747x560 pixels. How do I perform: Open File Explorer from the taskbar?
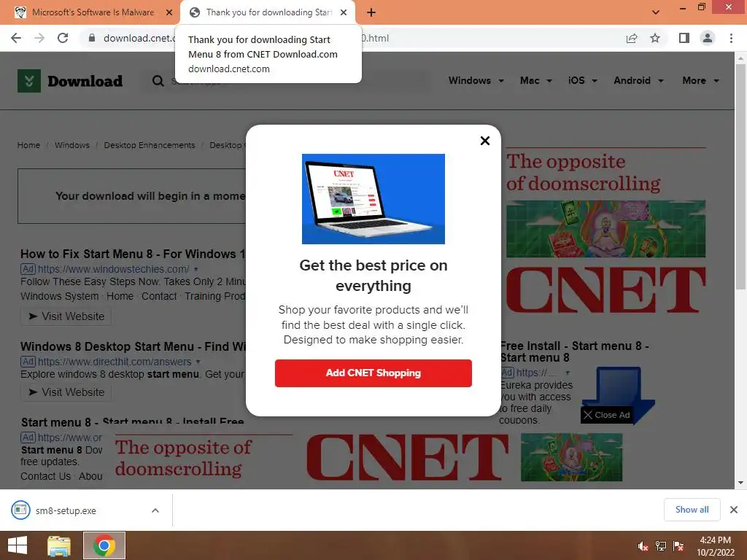(59, 545)
